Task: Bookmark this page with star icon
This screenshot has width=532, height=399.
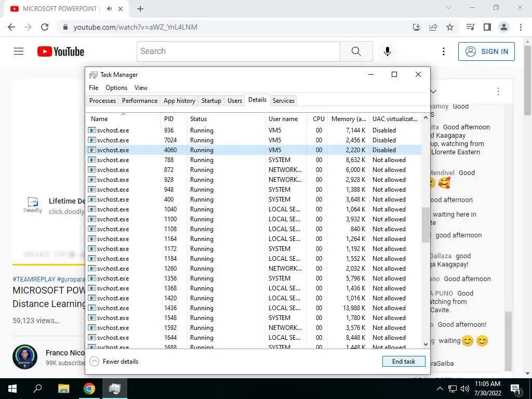Action: pos(450,27)
